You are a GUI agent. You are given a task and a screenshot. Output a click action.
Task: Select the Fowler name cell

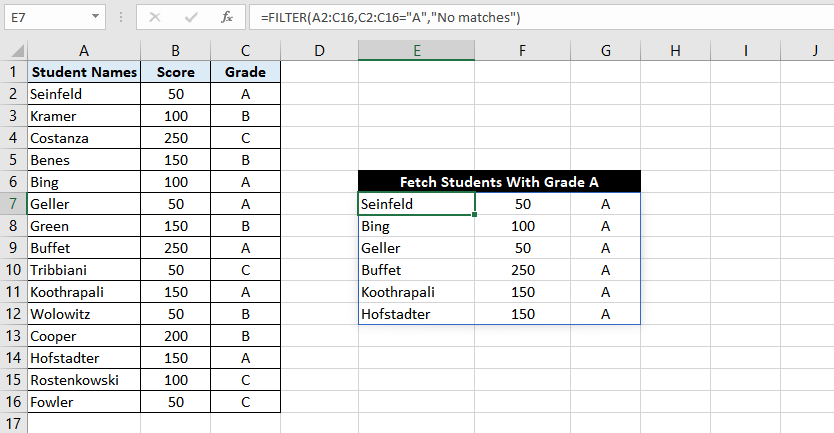click(x=84, y=402)
